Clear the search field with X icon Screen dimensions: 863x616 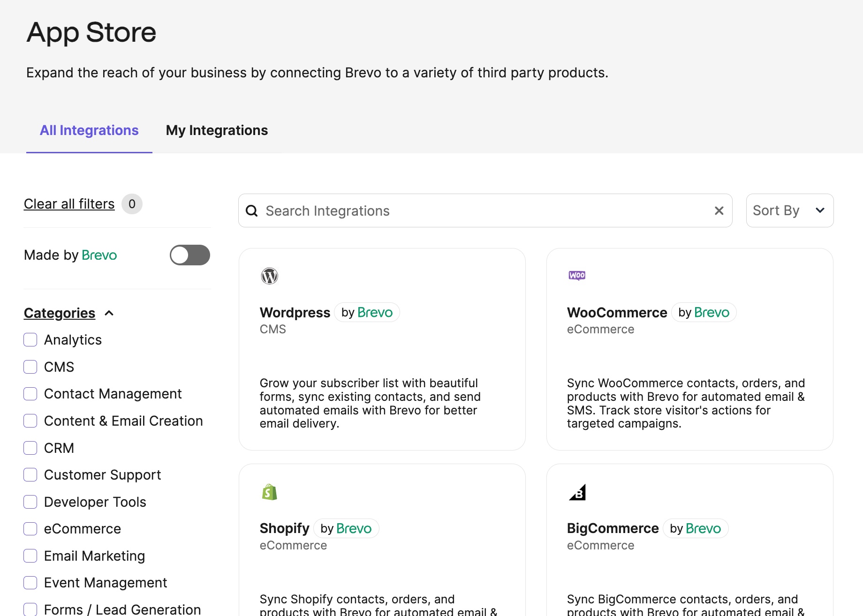719,211
